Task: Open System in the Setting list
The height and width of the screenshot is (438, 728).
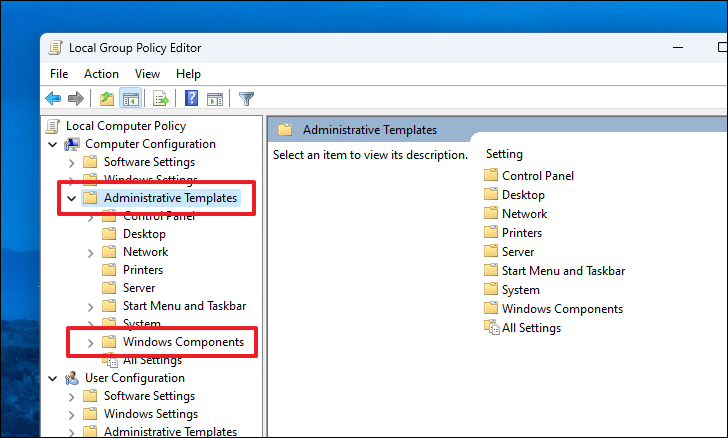Action: pos(521,290)
